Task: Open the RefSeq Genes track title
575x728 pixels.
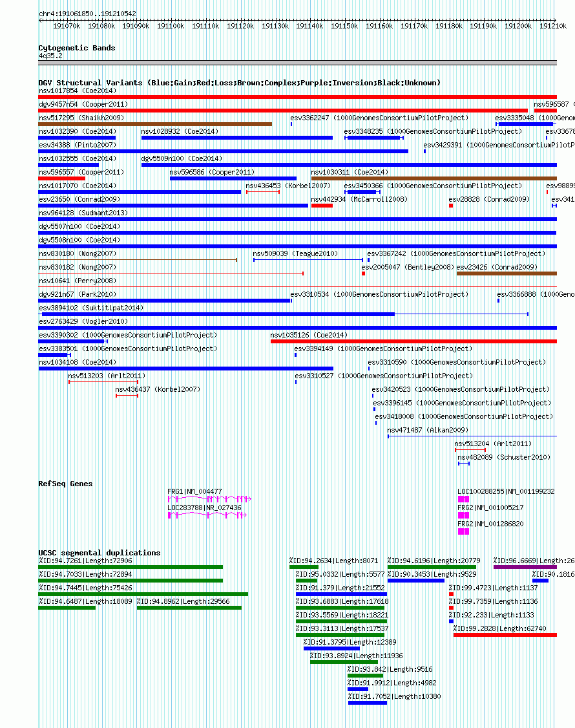Action: coord(65,484)
